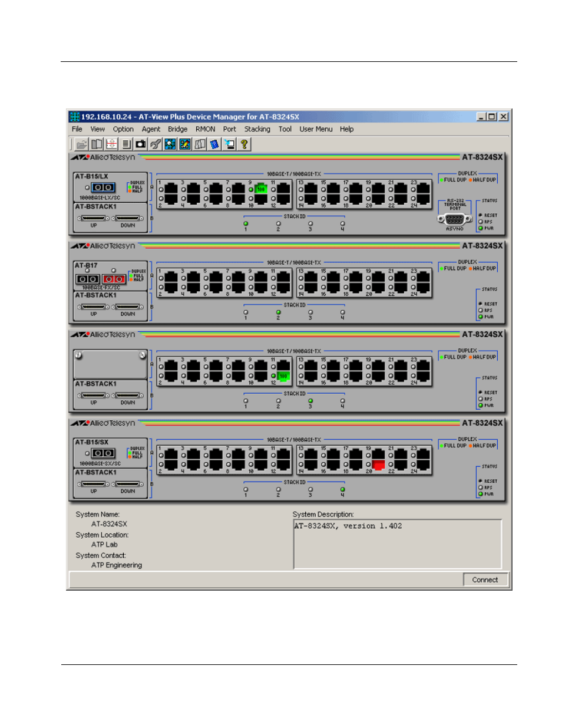Click the BSTACK1 UP connector on the bottom switch

pyautogui.click(x=93, y=485)
